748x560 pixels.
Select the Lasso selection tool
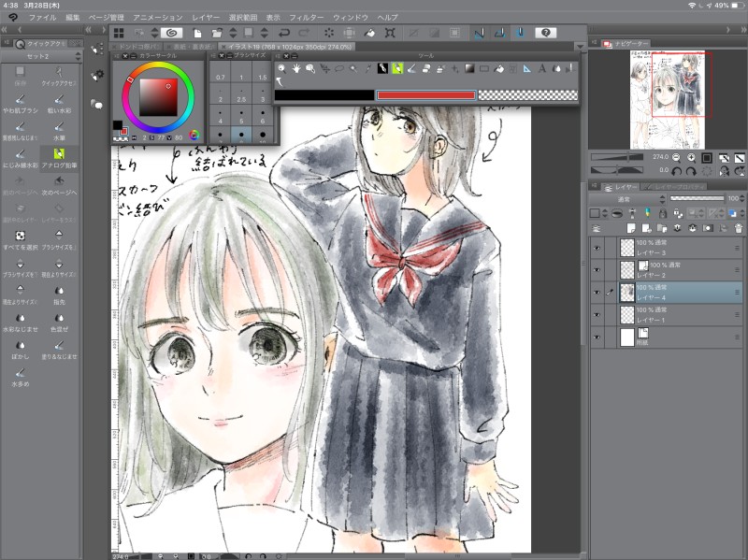click(x=339, y=68)
